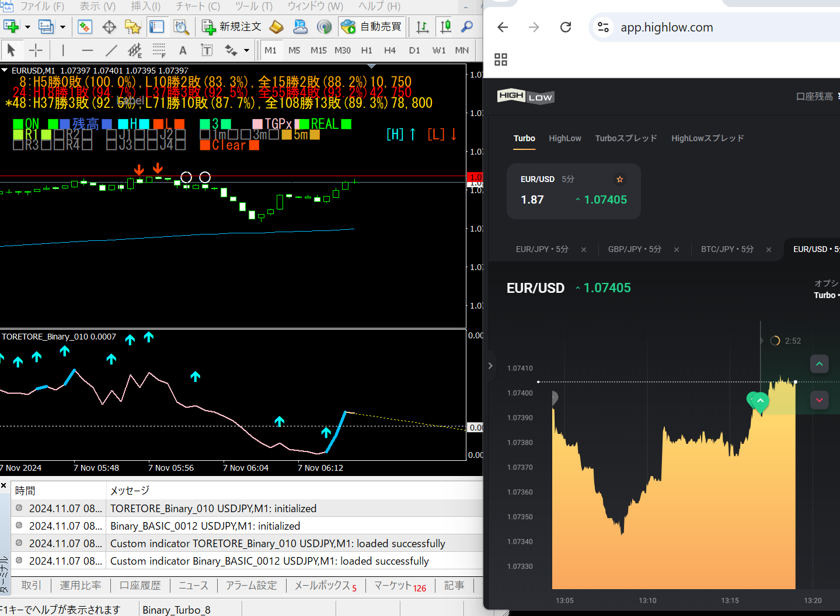Open the チャート (C) menu
Viewport: 840px width, 616px height.
(198, 6)
